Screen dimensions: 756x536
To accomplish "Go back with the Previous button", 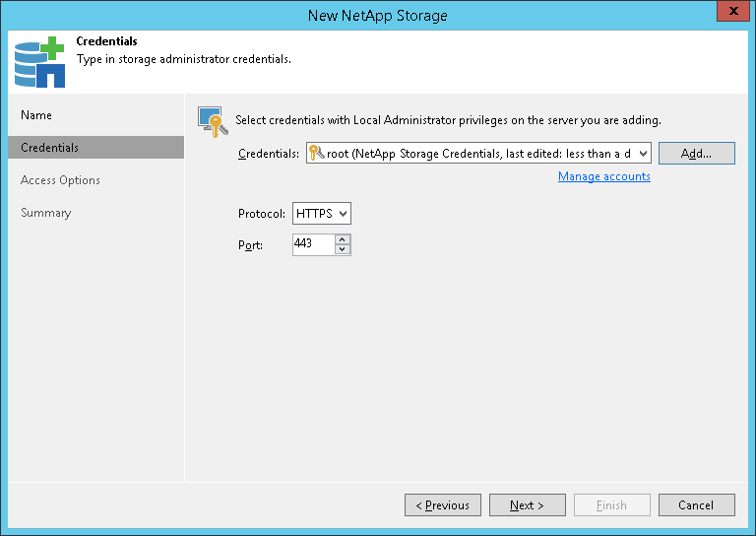I will point(443,505).
